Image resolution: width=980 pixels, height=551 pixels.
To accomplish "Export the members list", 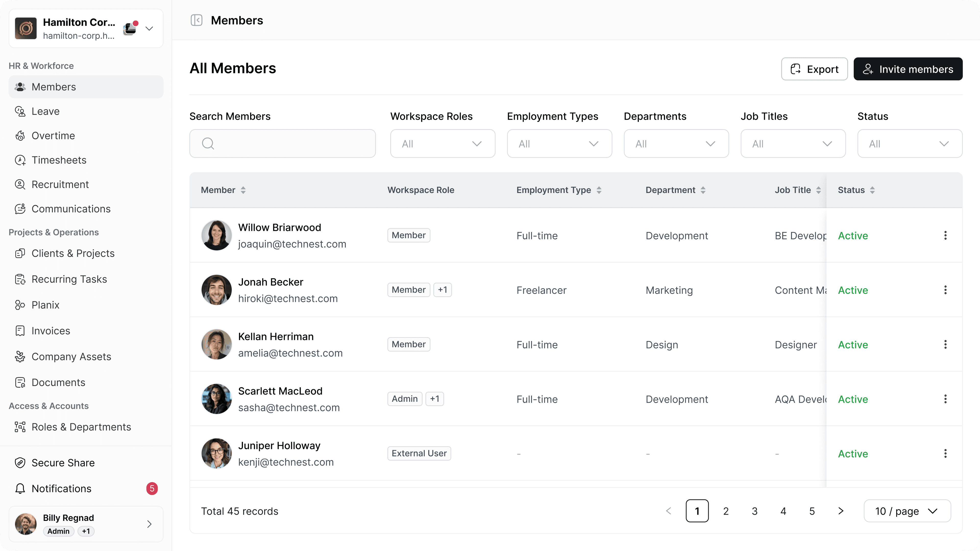I will pos(814,69).
